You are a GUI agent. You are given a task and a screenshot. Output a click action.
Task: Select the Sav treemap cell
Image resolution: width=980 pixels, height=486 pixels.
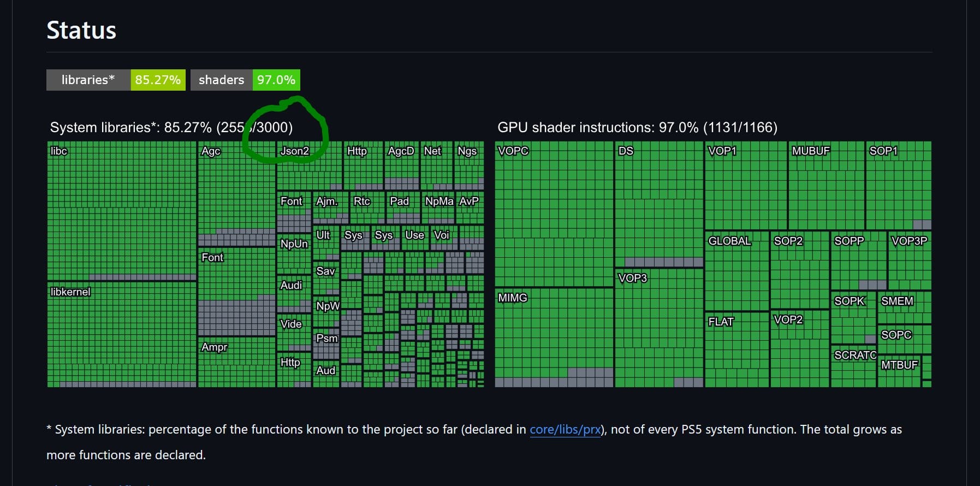click(326, 277)
